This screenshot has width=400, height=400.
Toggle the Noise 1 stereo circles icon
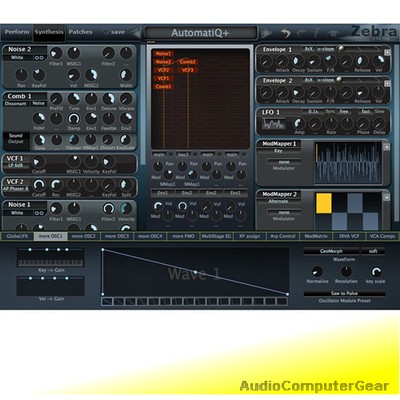click(39, 213)
